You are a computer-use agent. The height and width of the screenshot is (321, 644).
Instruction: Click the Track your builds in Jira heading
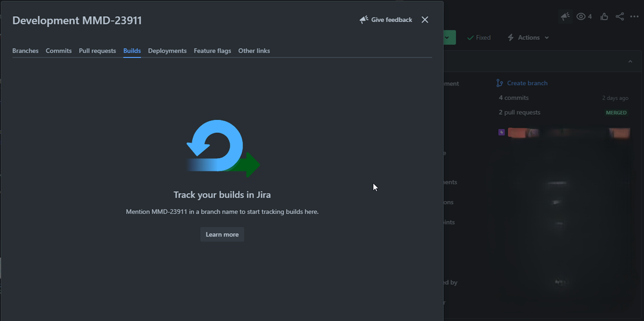[x=222, y=195]
